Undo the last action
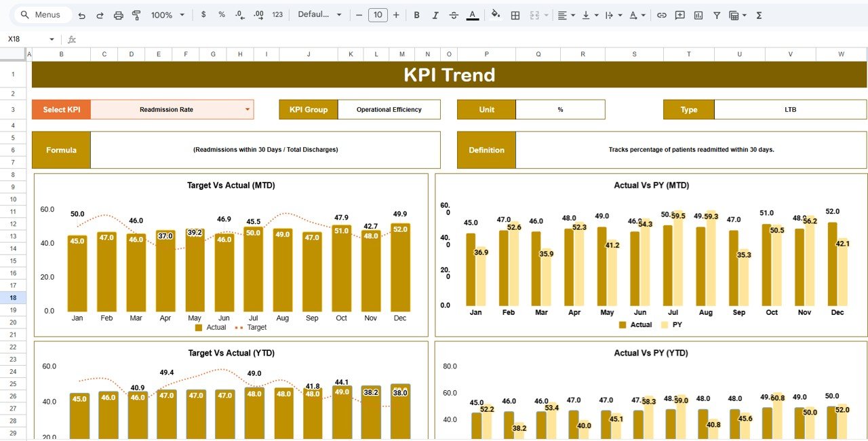This screenshot has height=441, width=868. pos(82,15)
